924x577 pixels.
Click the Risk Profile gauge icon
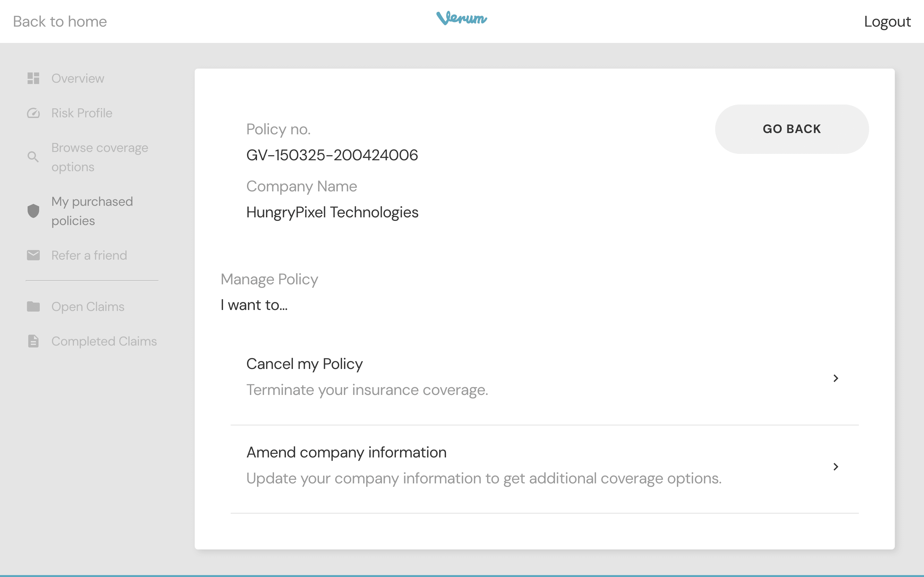coord(33,113)
